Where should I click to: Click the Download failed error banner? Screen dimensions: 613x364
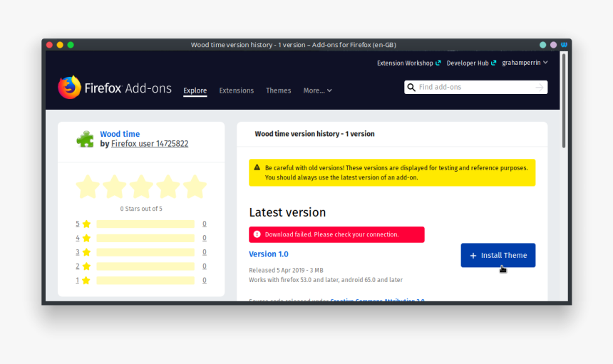(x=336, y=234)
